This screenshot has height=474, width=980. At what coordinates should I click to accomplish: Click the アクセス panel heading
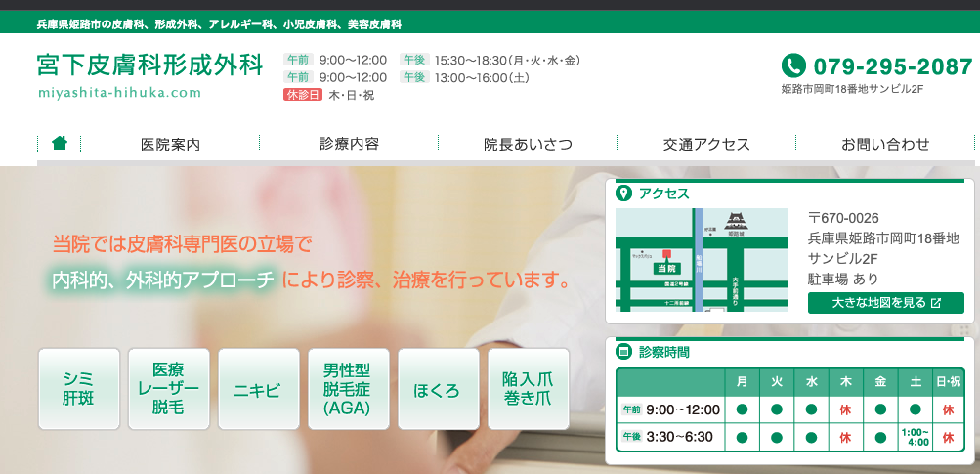coord(663,194)
